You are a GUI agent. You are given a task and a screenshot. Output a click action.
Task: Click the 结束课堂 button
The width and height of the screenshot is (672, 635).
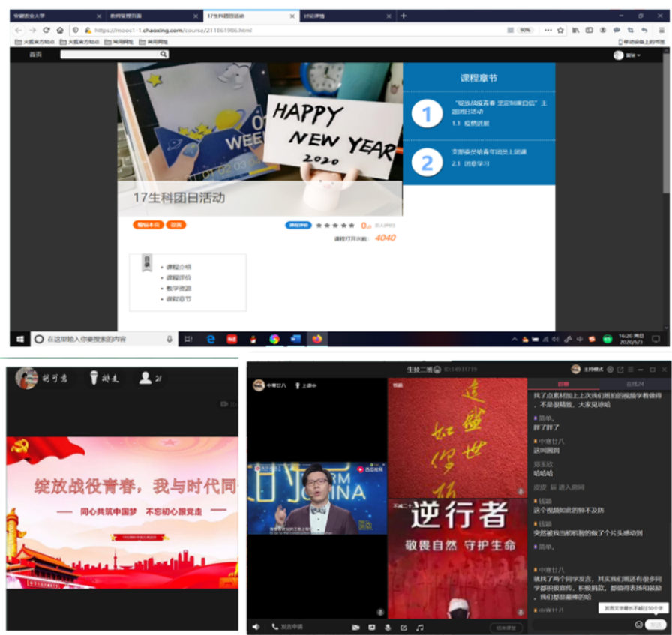click(x=507, y=627)
